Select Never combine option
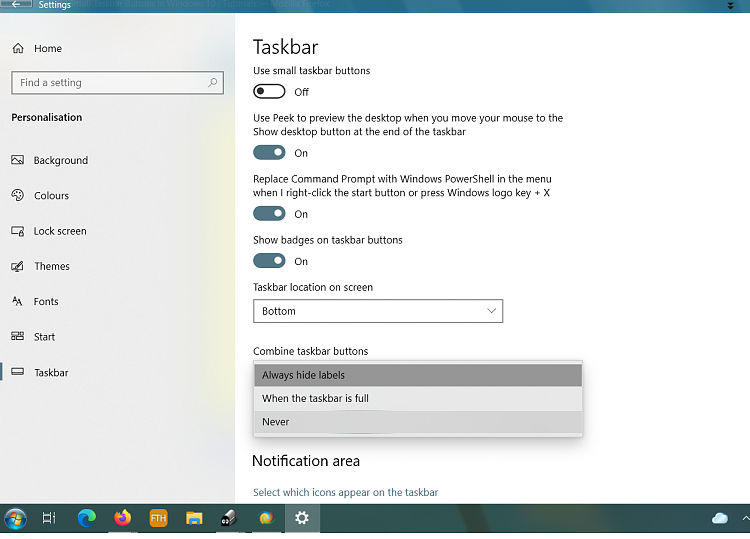Viewport: 750px width, 539px height. point(418,422)
